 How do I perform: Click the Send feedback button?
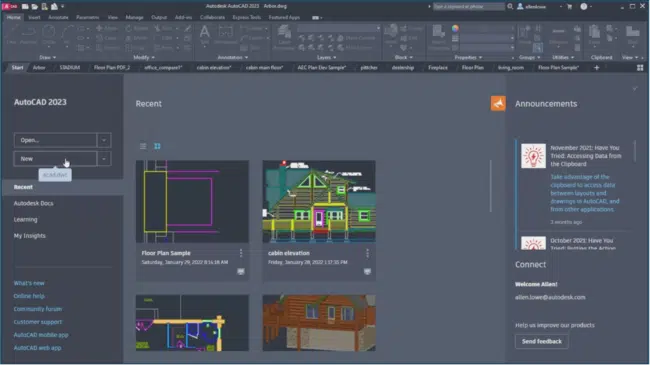(541, 341)
